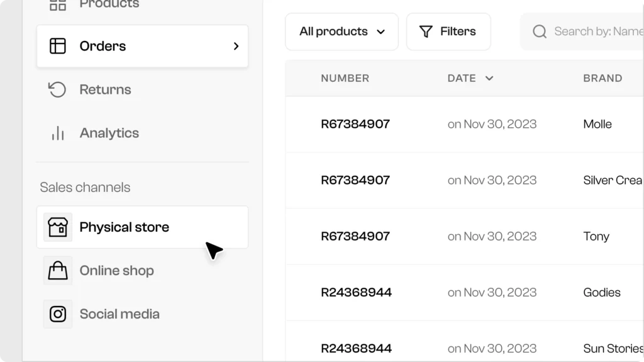Go to Returns in the sidebar
This screenshot has height=362, width=644.
[105, 89]
